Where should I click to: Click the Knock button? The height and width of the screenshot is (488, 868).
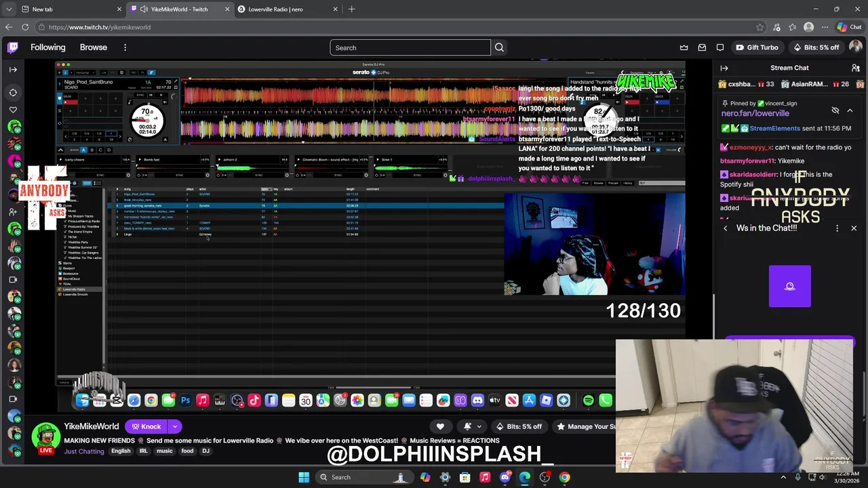click(x=145, y=426)
